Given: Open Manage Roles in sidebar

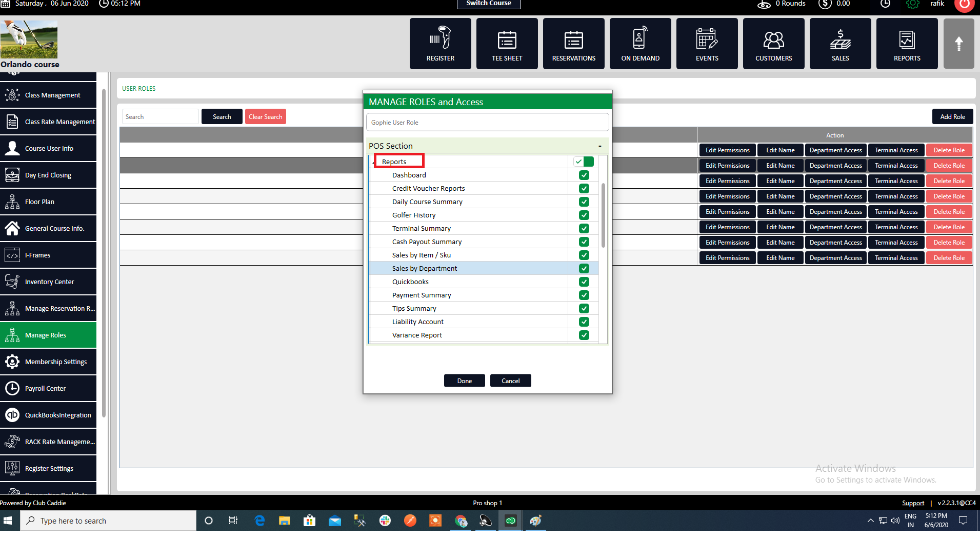Looking at the screenshot, I should [48, 335].
